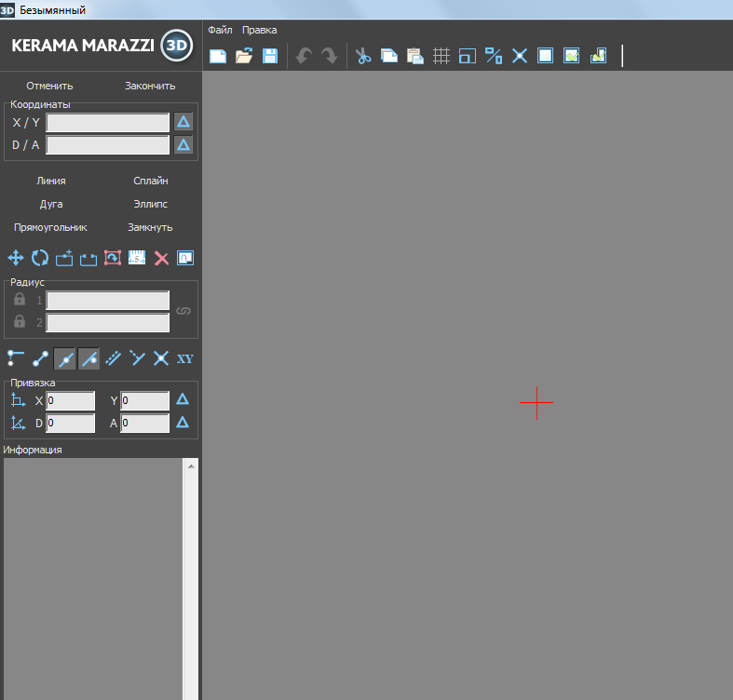Image resolution: width=733 pixels, height=700 pixels.
Task: Click the toolbar intersection cross icon
Action: click(x=520, y=56)
